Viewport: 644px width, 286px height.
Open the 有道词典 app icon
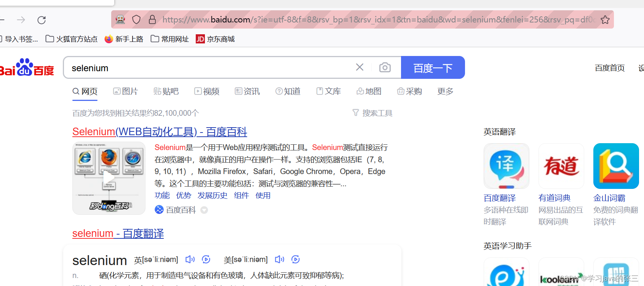(x=561, y=166)
